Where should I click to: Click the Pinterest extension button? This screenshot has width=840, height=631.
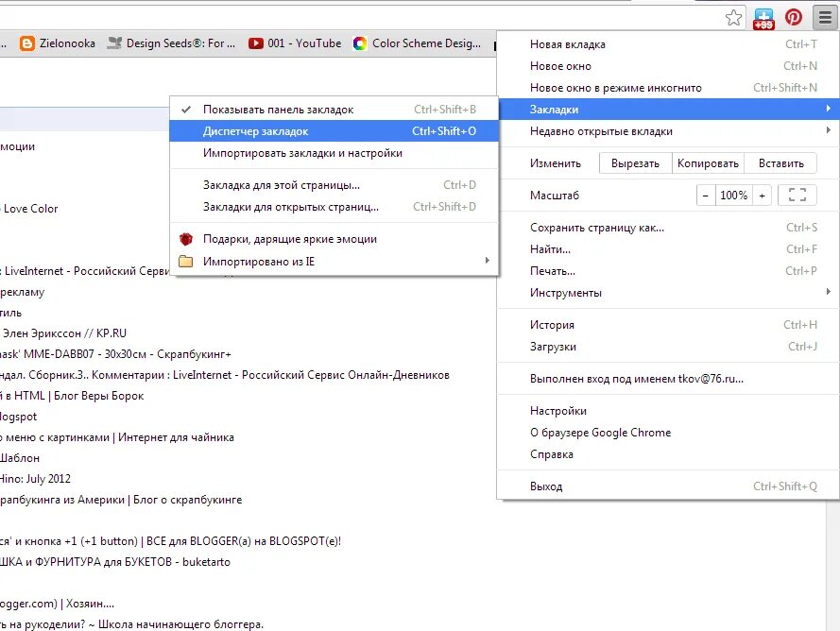[794, 18]
